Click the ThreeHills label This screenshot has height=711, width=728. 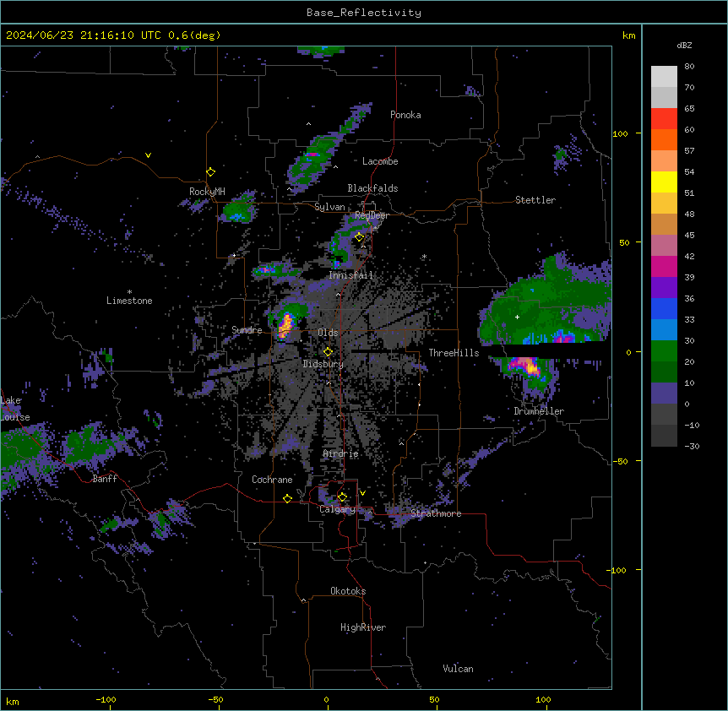[x=454, y=353]
